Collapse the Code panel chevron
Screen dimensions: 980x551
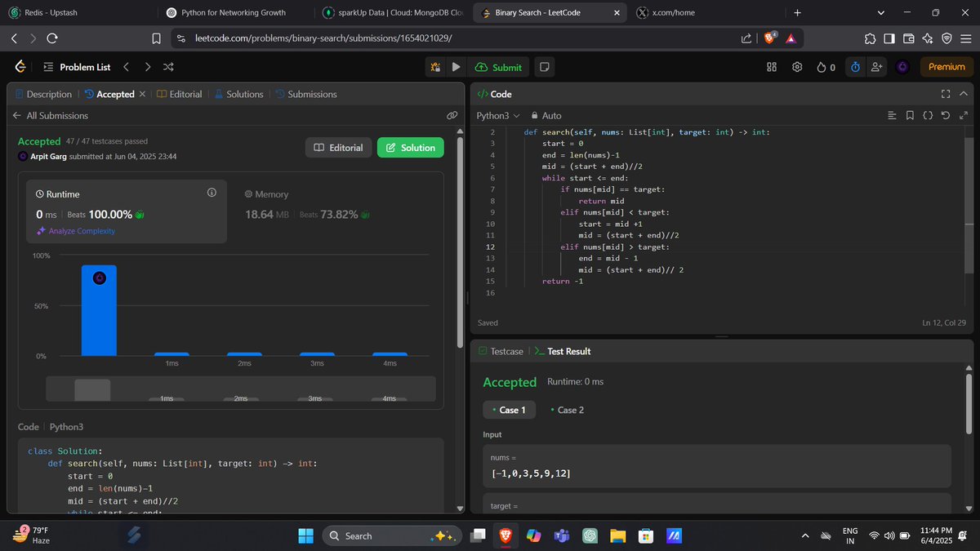click(x=964, y=94)
